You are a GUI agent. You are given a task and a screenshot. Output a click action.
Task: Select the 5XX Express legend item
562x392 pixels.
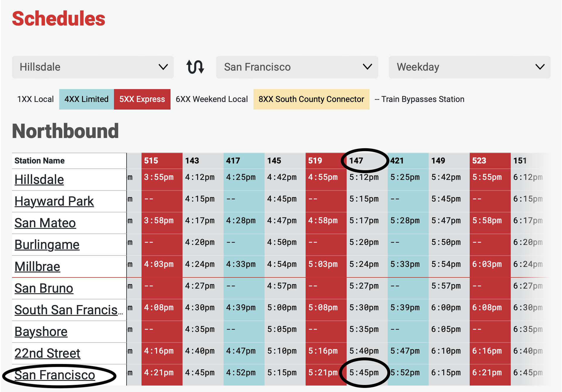pos(142,99)
